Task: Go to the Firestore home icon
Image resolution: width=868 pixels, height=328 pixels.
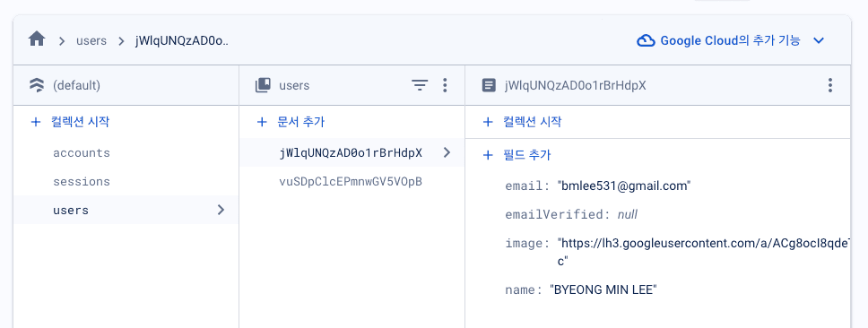Action: (x=37, y=39)
